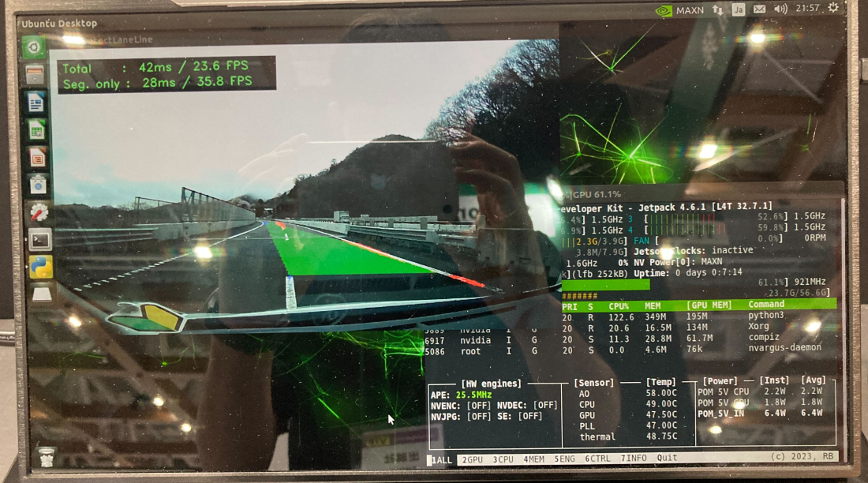This screenshot has width=868, height=483.
Task: Click the MEM column header
Action: coord(653,305)
